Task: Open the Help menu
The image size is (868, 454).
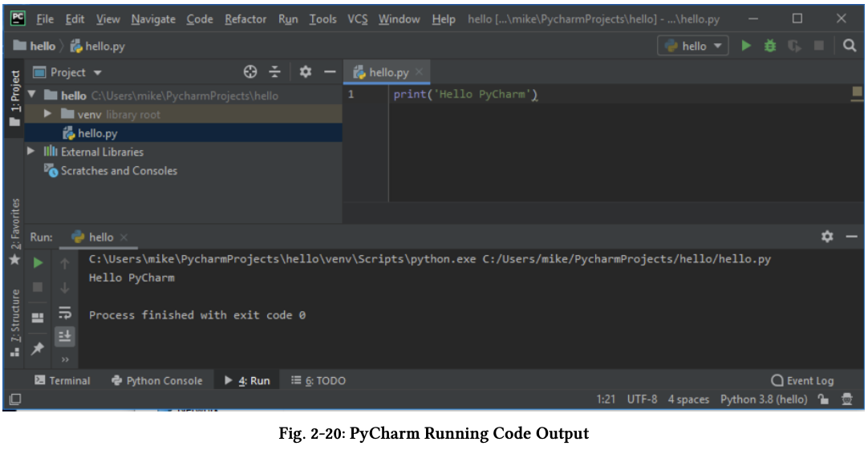Action: 444,18
